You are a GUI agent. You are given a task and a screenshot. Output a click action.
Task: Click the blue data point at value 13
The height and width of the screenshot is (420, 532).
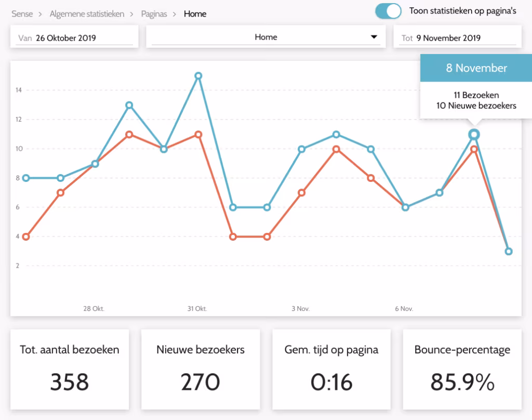tap(129, 105)
